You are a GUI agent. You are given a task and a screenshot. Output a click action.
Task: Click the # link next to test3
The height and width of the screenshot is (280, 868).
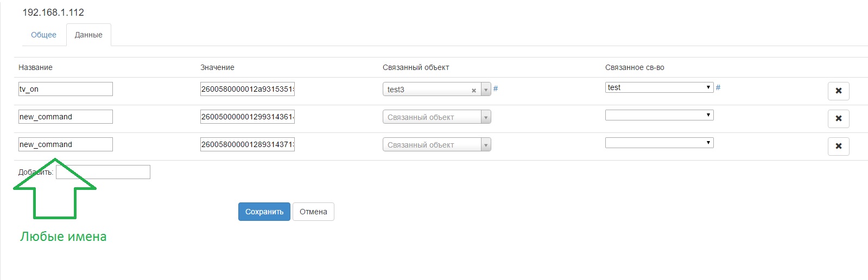tap(496, 88)
